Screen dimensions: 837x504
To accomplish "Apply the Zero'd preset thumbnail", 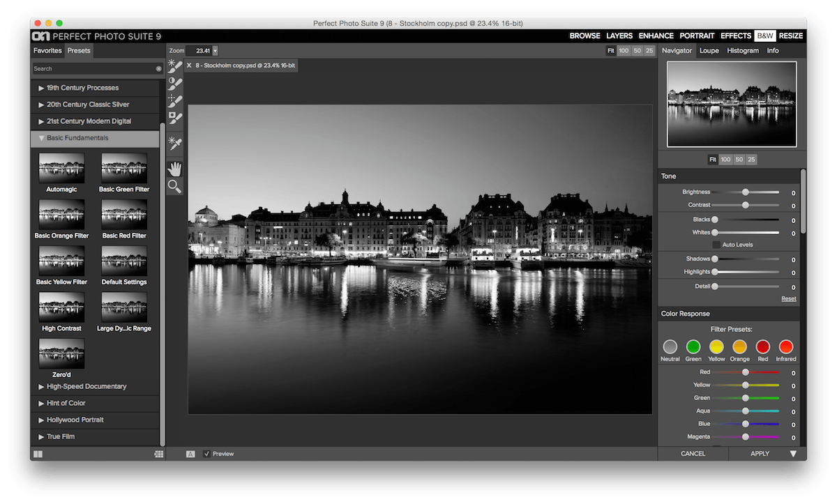I will point(61,354).
